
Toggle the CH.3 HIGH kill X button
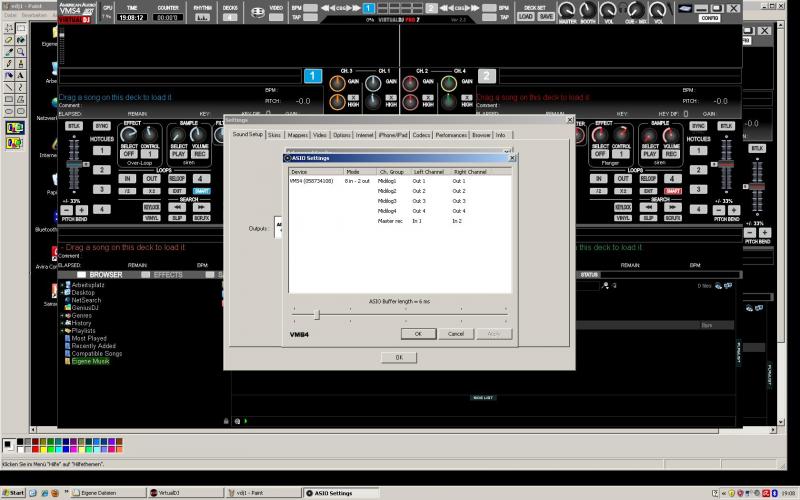[353, 97]
